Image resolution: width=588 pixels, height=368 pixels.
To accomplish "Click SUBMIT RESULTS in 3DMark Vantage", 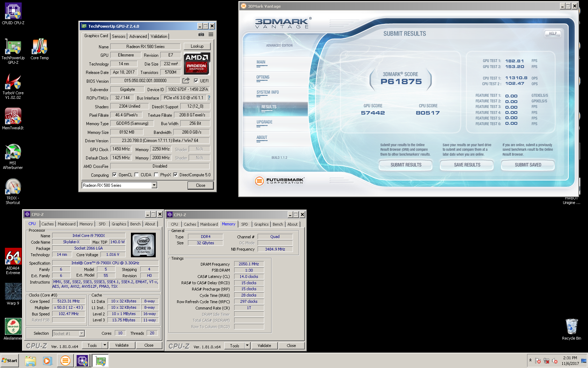I will tap(406, 165).
